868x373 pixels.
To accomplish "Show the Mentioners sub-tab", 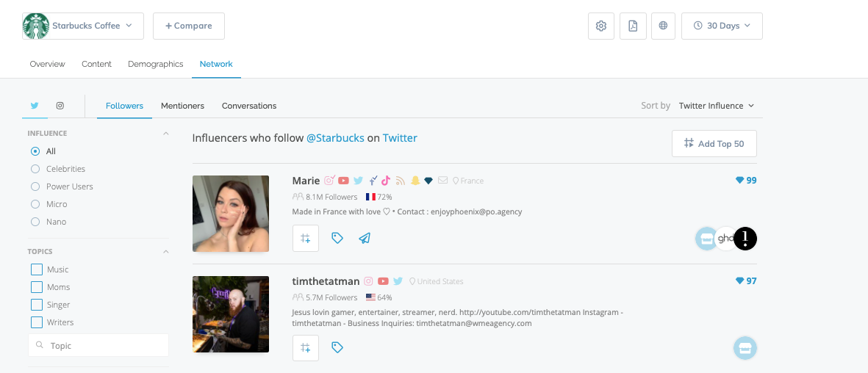I will tap(183, 106).
